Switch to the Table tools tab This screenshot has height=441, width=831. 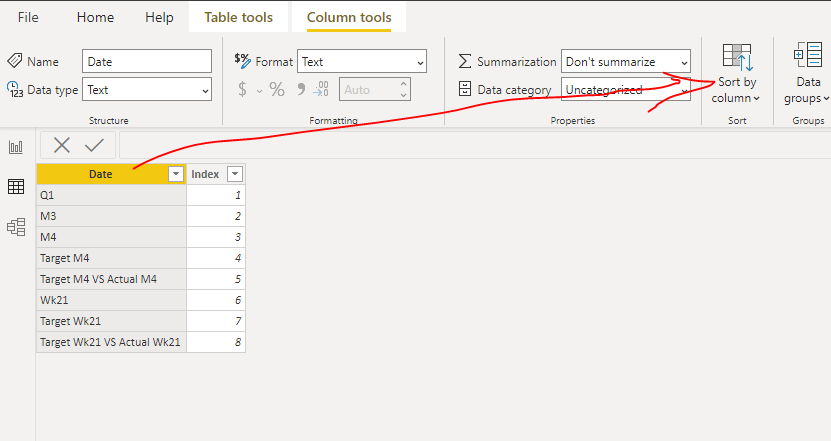click(x=238, y=17)
